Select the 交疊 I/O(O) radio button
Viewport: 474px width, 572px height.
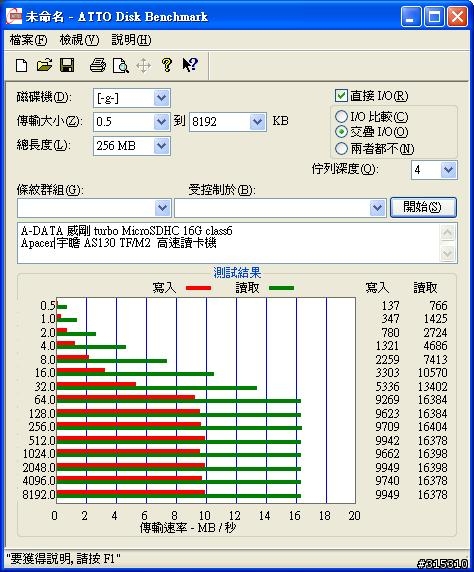pos(341,132)
